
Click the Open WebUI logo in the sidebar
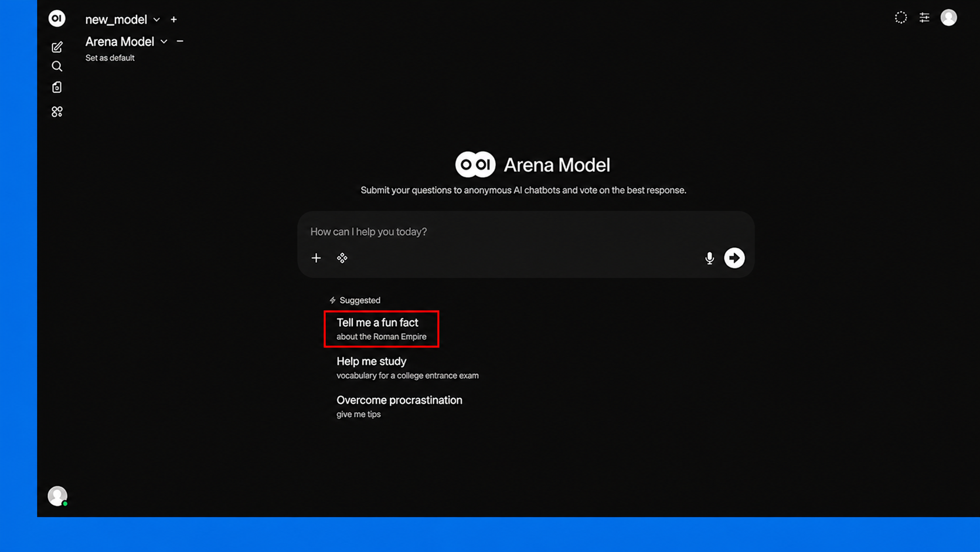click(57, 18)
